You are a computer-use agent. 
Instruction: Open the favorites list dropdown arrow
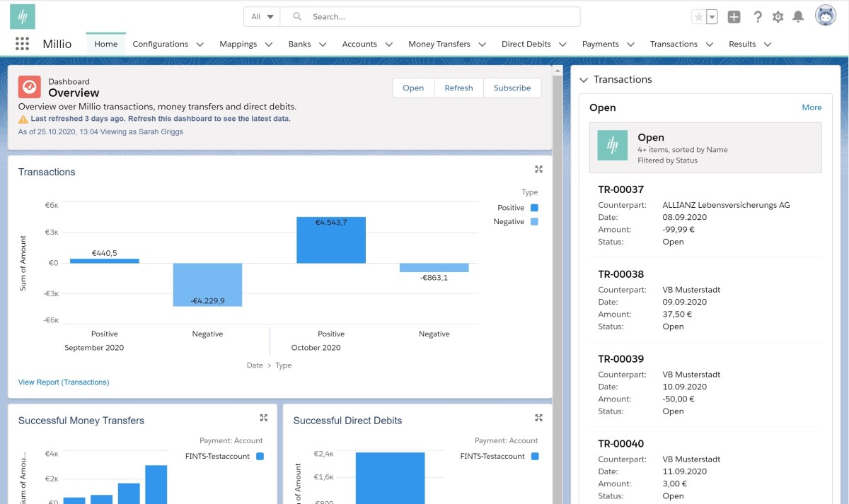[x=712, y=17]
